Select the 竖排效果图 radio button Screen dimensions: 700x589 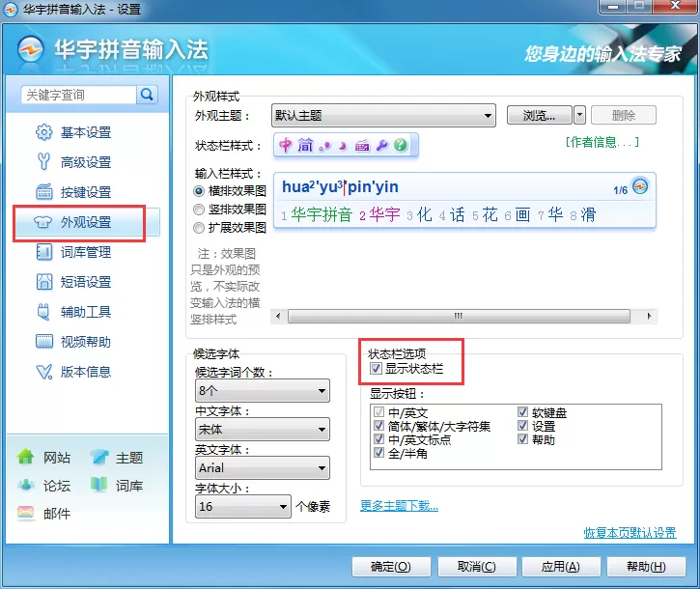coord(199,210)
